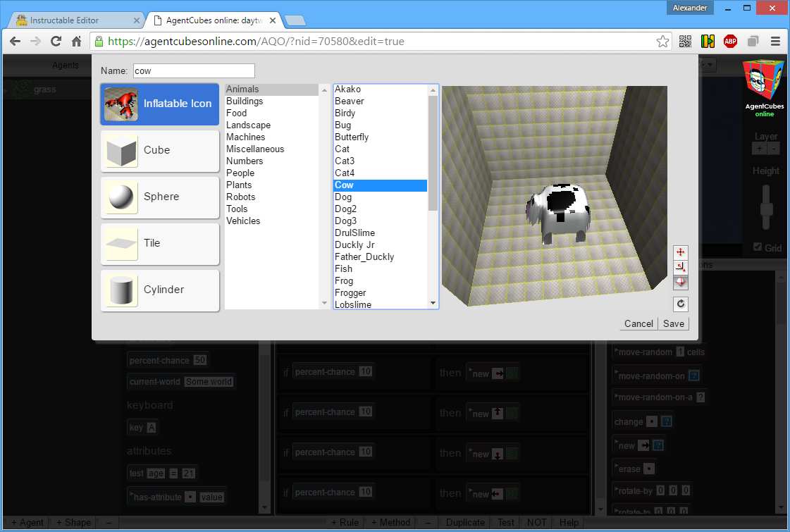Click the rotate camera sphere icon
790x532 pixels.
[x=680, y=282]
